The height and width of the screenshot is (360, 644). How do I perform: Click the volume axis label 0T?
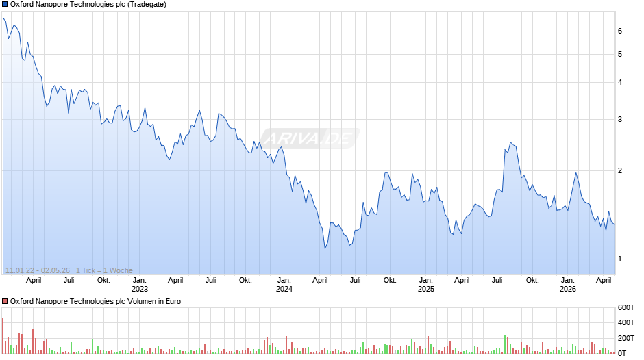pos(622,353)
